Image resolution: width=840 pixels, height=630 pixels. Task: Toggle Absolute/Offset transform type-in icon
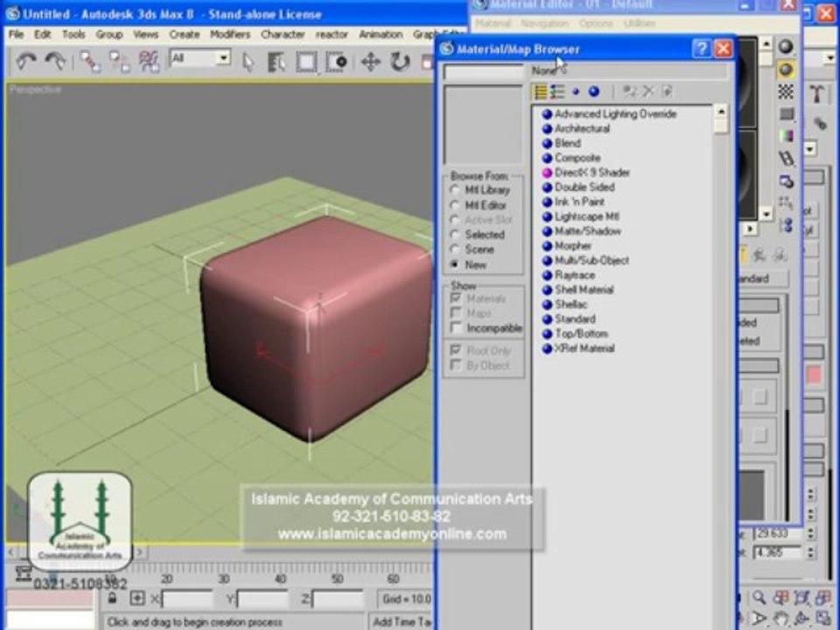tap(137, 598)
